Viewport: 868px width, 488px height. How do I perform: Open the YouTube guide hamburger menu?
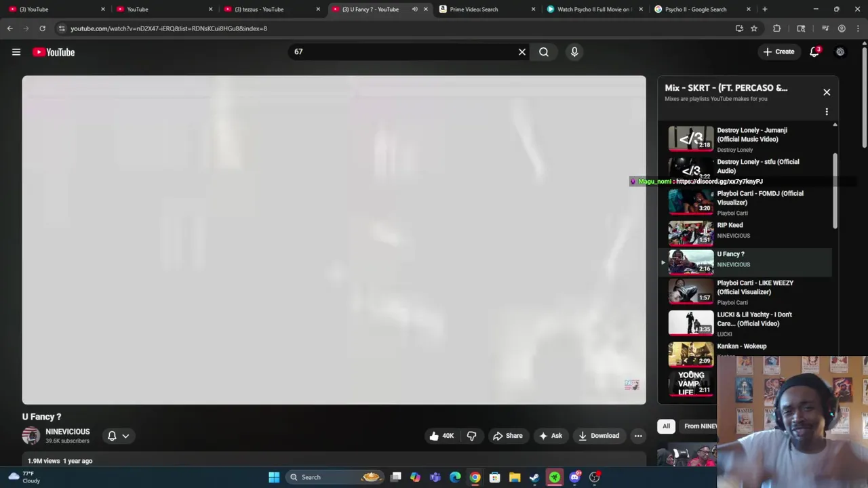16,52
